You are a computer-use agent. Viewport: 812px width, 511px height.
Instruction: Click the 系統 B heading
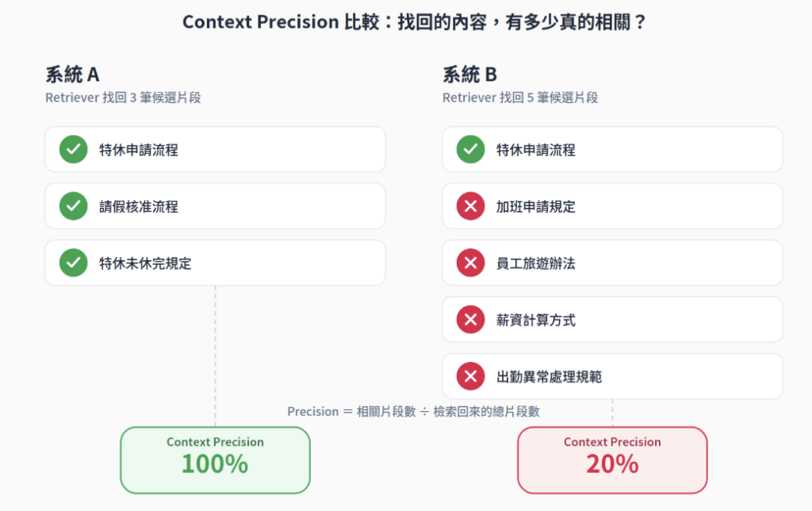pos(469,75)
